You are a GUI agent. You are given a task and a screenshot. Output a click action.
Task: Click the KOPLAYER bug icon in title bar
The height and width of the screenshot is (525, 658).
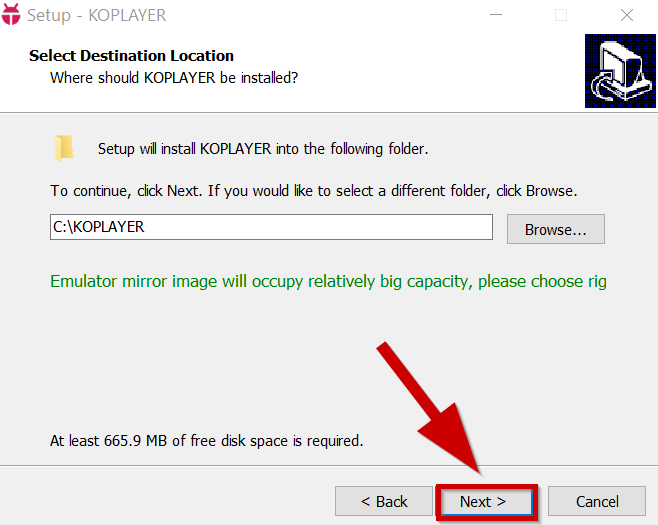coord(11,14)
